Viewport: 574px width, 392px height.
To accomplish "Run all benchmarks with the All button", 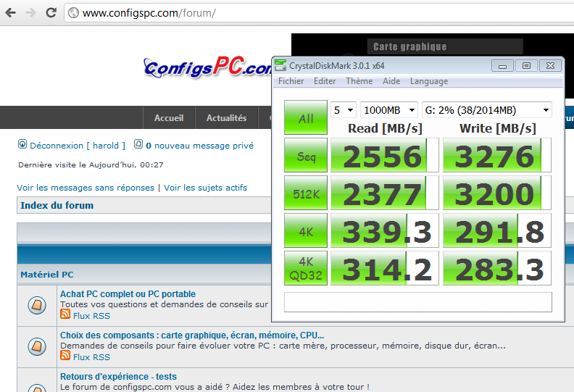I will click(306, 117).
